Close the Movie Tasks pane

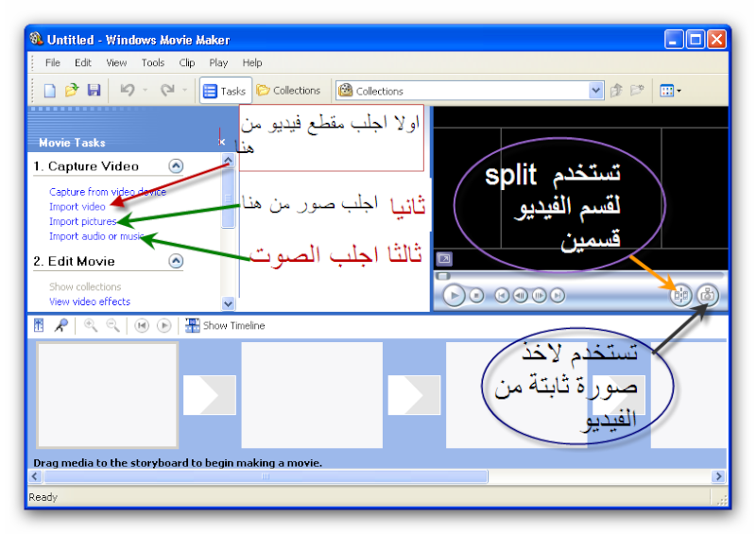click(x=222, y=142)
